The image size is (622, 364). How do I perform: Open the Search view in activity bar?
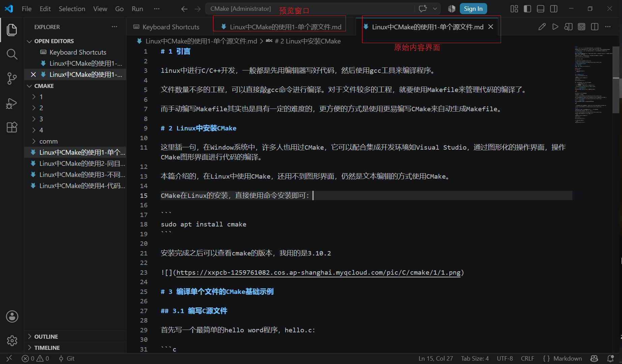(12, 54)
